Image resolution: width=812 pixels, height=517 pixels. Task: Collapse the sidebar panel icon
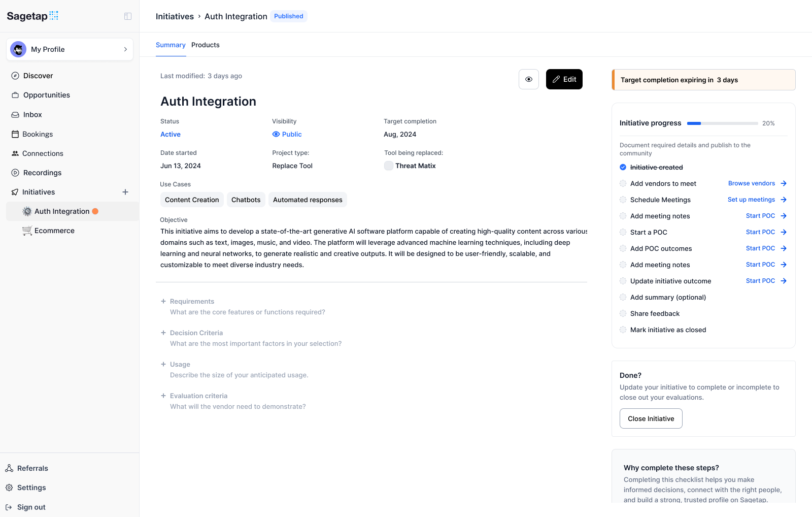[128, 16]
